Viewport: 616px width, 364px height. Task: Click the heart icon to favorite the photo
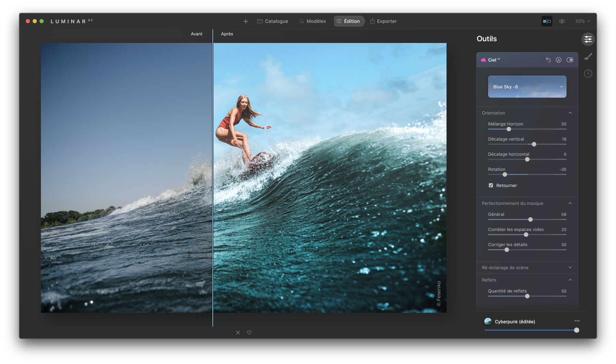click(x=249, y=332)
